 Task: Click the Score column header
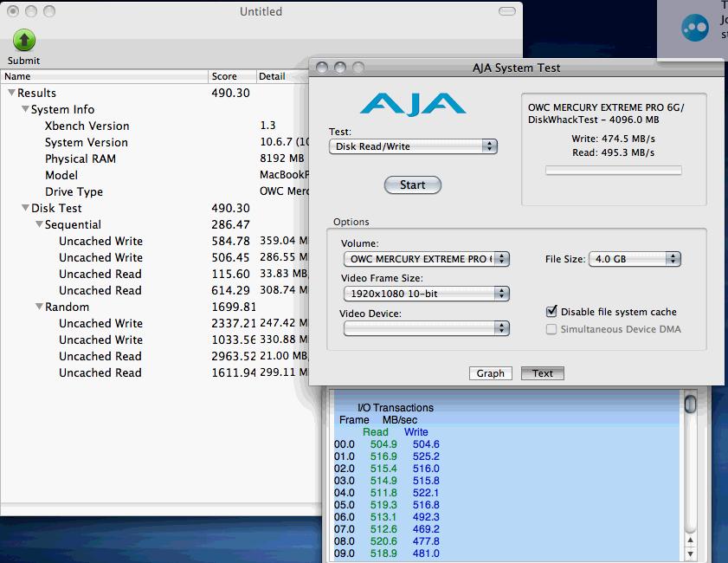(x=232, y=76)
